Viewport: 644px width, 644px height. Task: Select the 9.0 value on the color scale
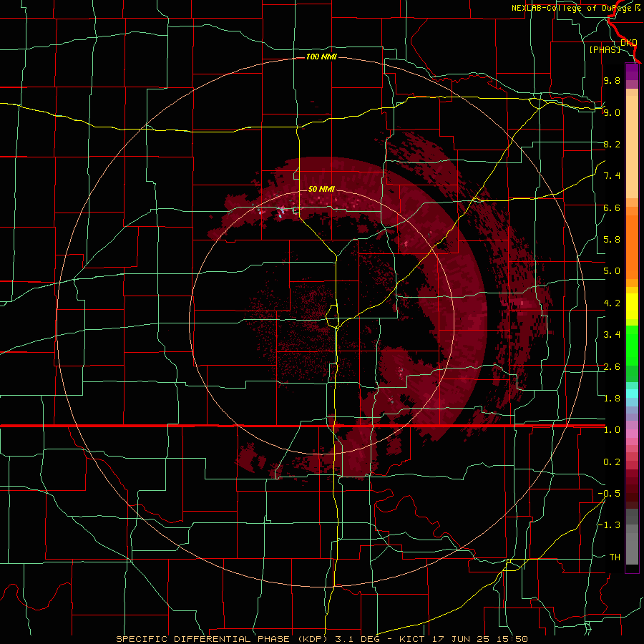click(612, 112)
